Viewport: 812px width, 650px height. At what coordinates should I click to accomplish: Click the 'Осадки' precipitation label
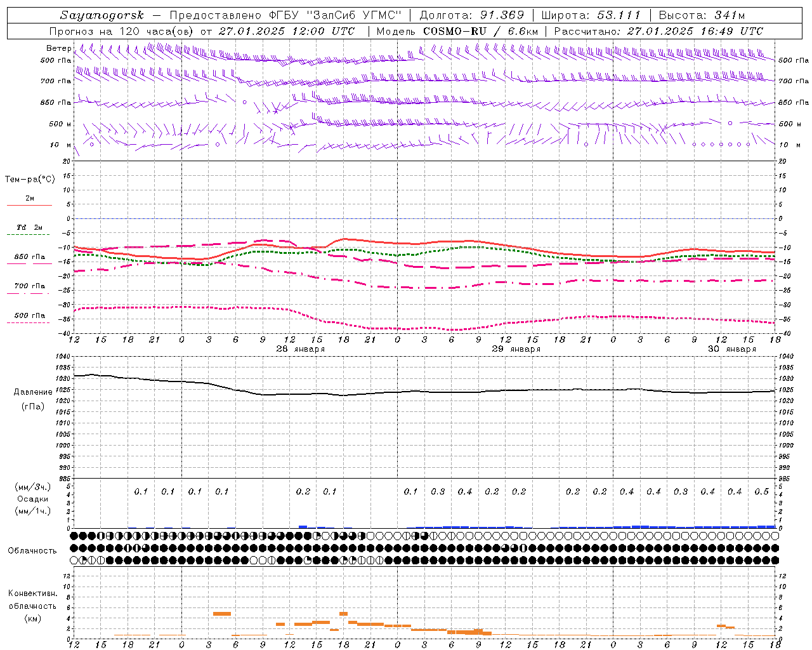[x=33, y=499]
